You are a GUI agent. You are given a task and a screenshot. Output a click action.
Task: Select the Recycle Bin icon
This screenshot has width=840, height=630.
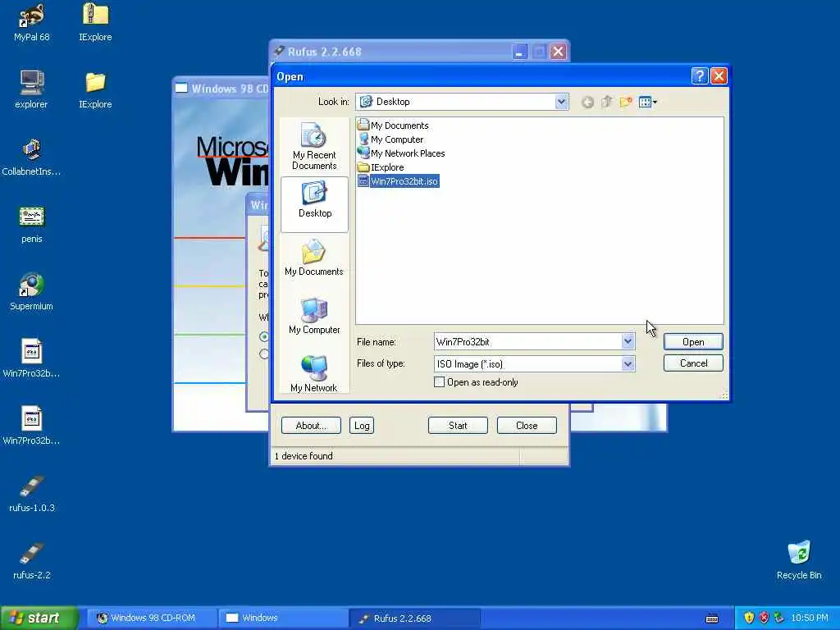click(799, 560)
